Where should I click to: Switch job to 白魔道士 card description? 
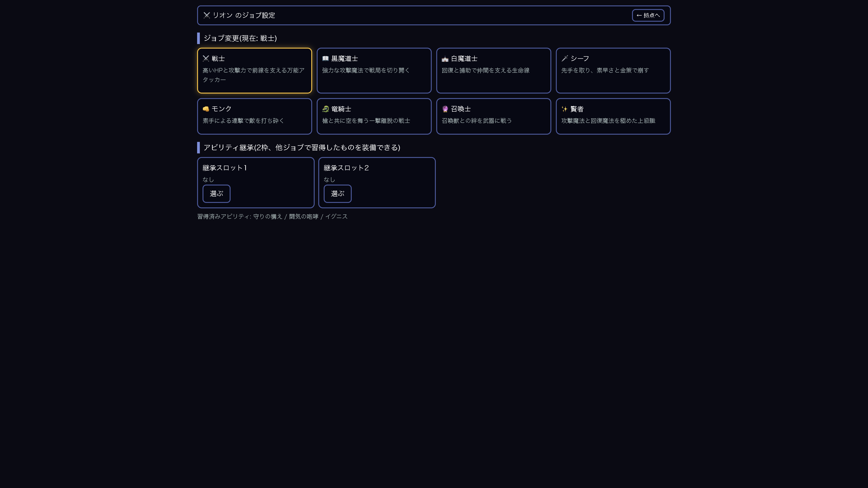(x=486, y=70)
